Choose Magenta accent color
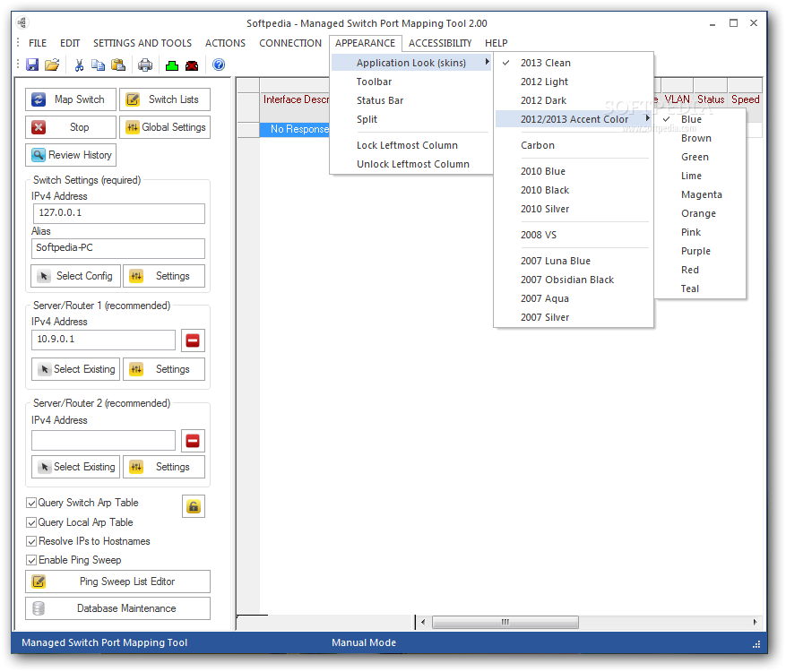 [x=700, y=195]
